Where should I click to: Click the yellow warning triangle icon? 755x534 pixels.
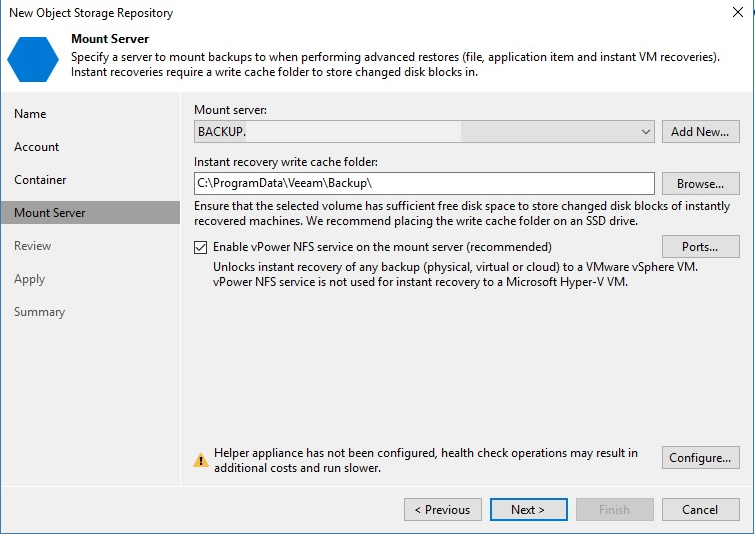(201, 460)
